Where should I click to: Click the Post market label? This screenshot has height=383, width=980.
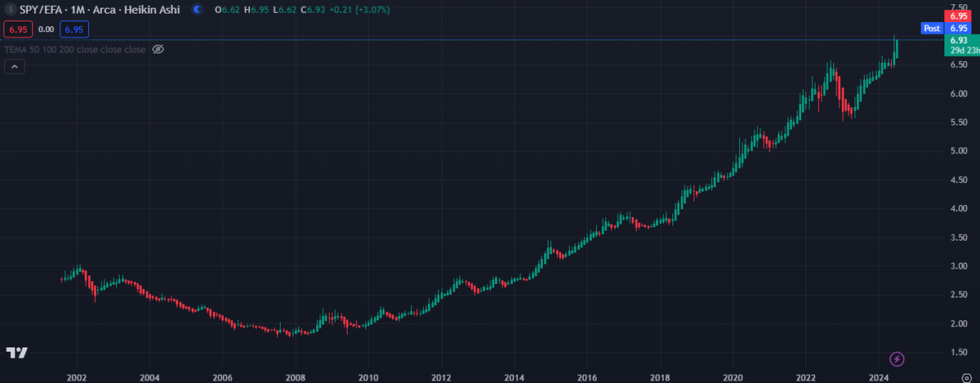(931, 28)
